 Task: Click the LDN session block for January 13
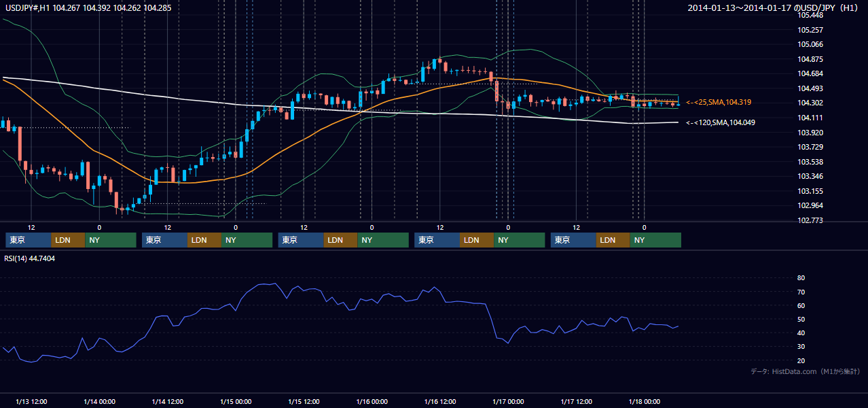69,240
